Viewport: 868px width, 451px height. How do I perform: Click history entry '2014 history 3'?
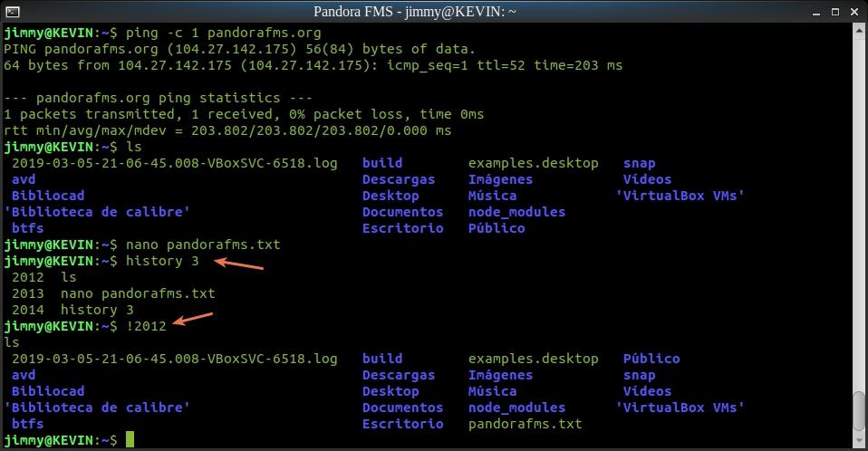click(72, 310)
